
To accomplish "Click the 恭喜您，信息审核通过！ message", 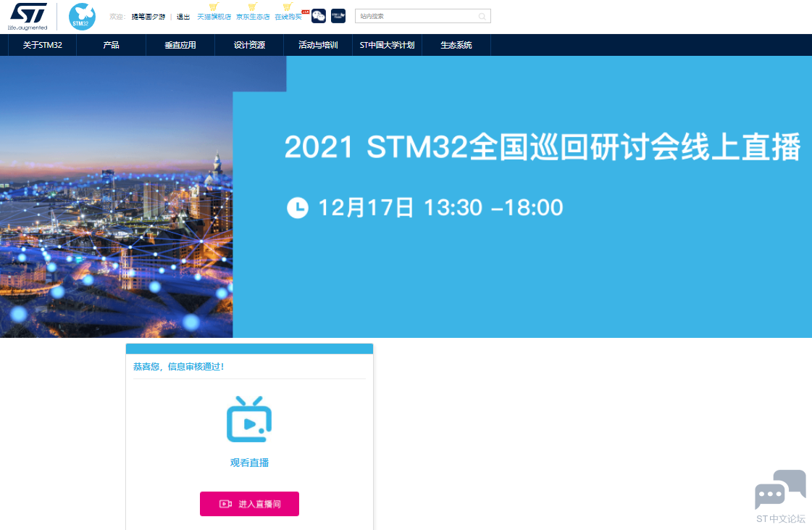I will (179, 367).
